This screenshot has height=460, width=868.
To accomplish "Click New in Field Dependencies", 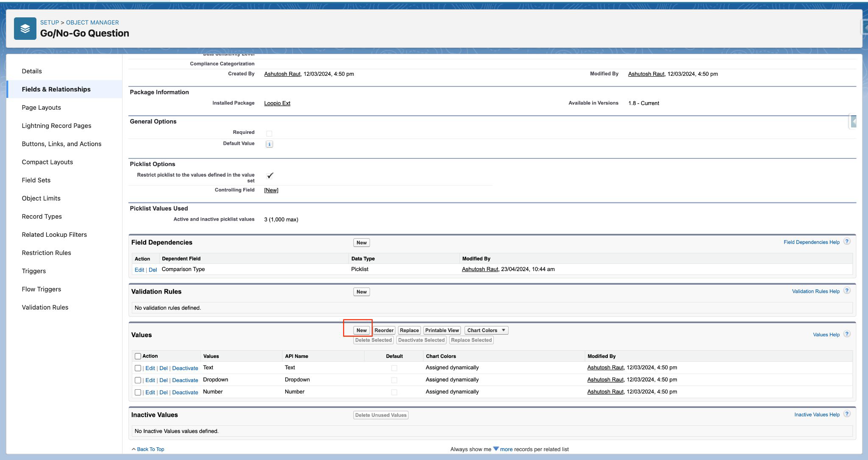I will pos(362,243).
